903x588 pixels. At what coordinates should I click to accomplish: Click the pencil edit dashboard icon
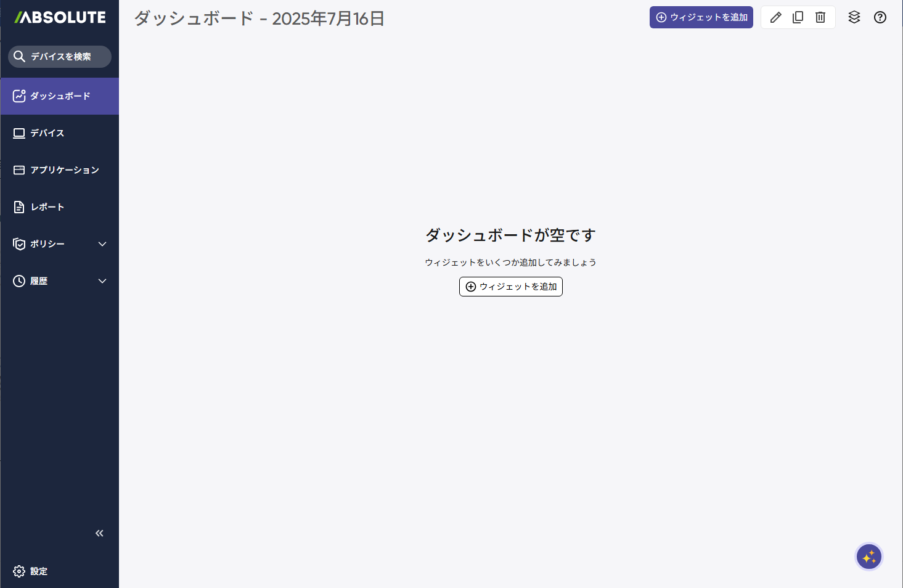click(776, 17)
